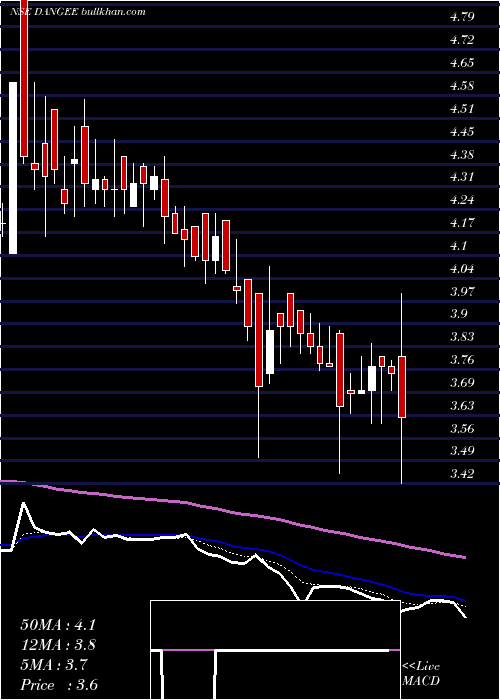Click the 4.58 price axis label
The image size is (500, 700).
tap(462, 86)
